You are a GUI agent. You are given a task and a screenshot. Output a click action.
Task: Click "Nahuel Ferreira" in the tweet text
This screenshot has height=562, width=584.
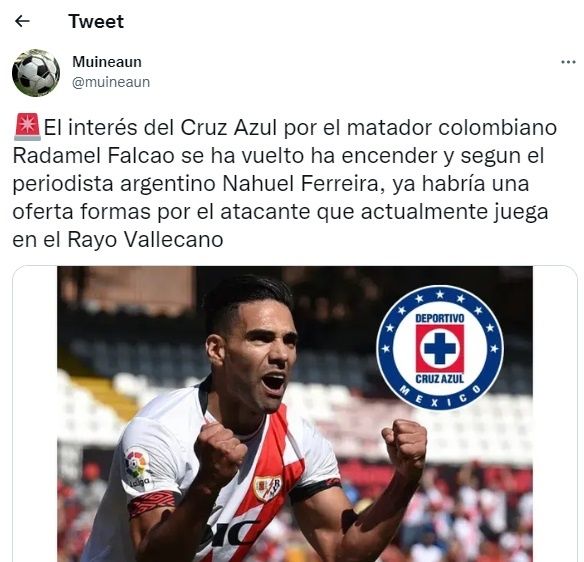click(300, 183)
